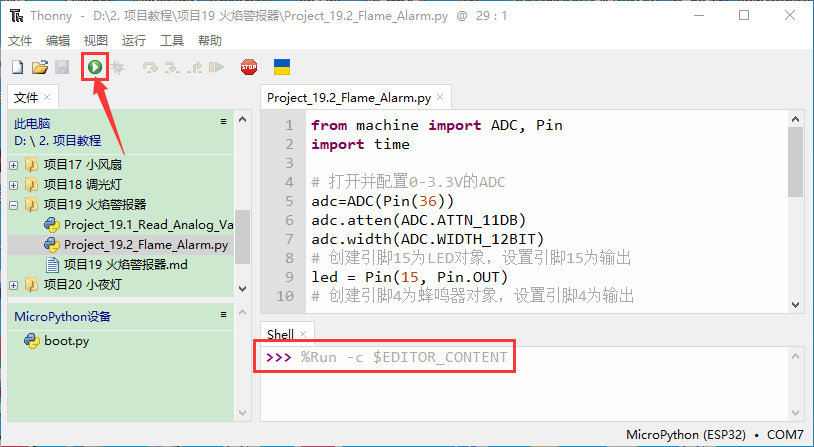Open the 文件 menu
814x447 pixels.
click(20, 40)
